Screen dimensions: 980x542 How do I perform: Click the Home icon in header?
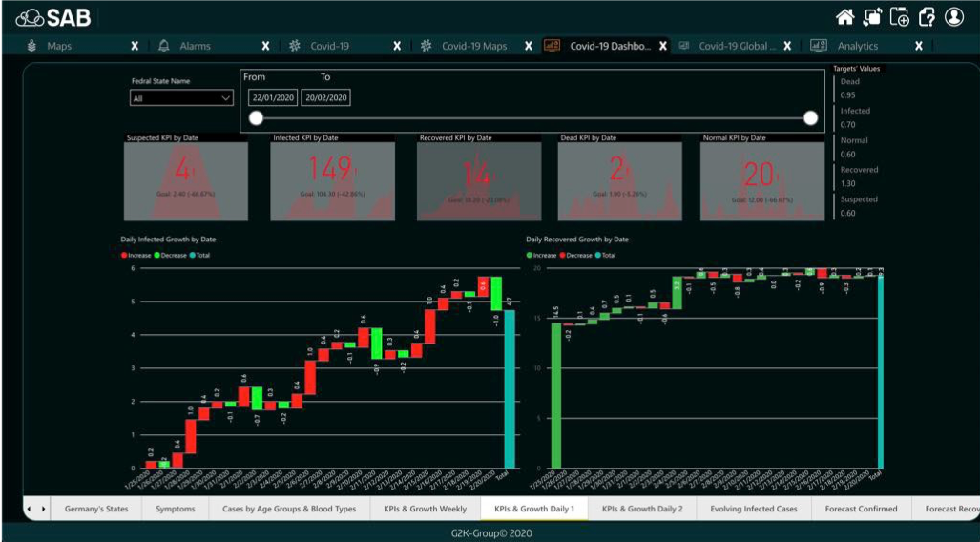(x=844, y=16)
